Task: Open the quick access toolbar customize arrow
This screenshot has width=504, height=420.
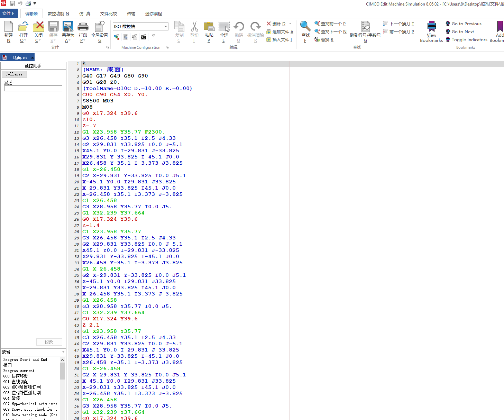Action: (x=35, y=3)
